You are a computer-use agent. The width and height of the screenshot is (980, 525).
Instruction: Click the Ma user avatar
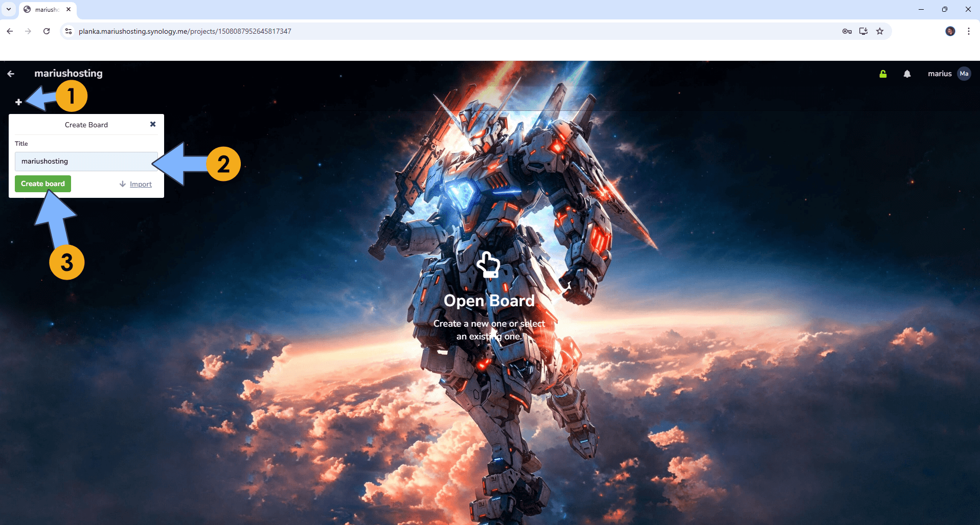click(964, 74)
